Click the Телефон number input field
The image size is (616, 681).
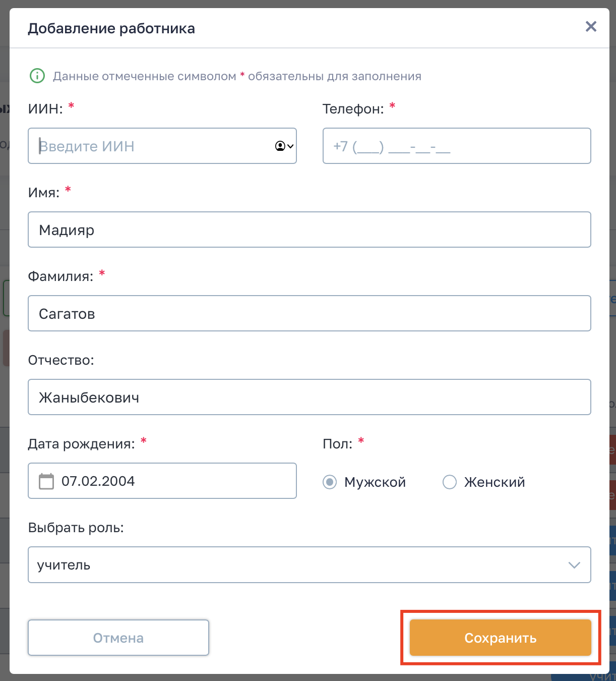[x=456, y=146]
